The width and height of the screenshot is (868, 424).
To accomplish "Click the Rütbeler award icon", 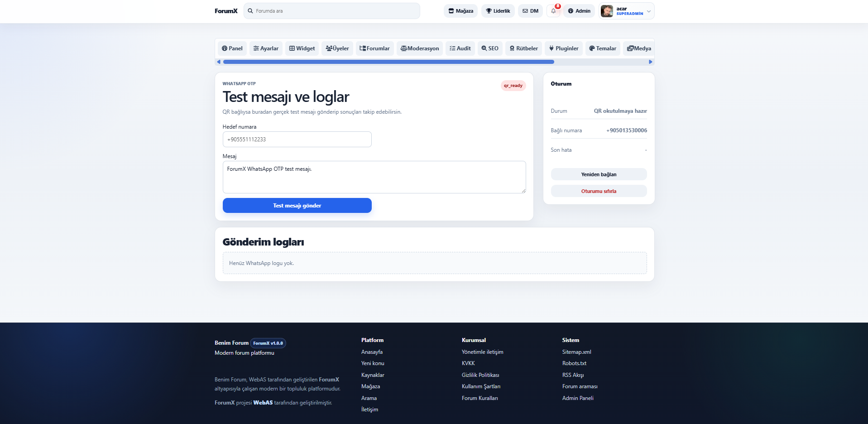I will [512, 48].
